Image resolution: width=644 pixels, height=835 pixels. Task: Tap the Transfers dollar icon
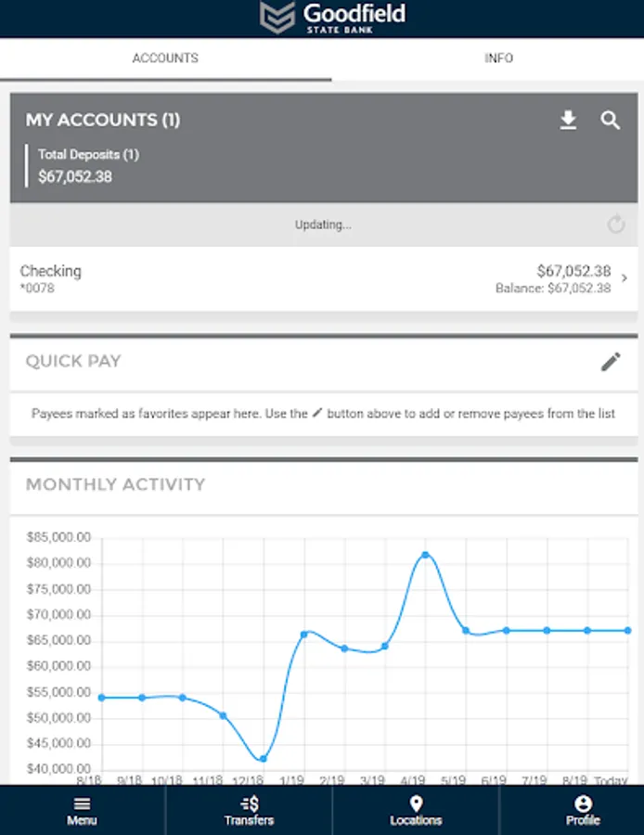click(249, 804)
